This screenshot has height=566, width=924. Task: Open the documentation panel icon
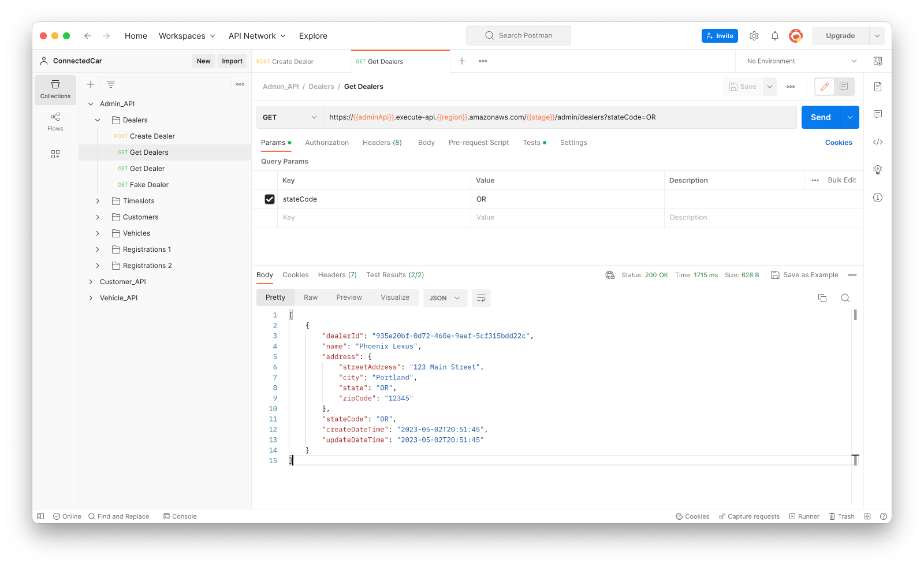pos(878,87)
